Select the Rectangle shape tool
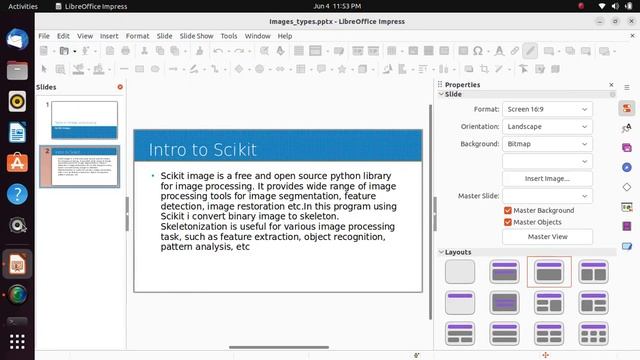This screenshot has width=640, height=360. pos(140,69)
